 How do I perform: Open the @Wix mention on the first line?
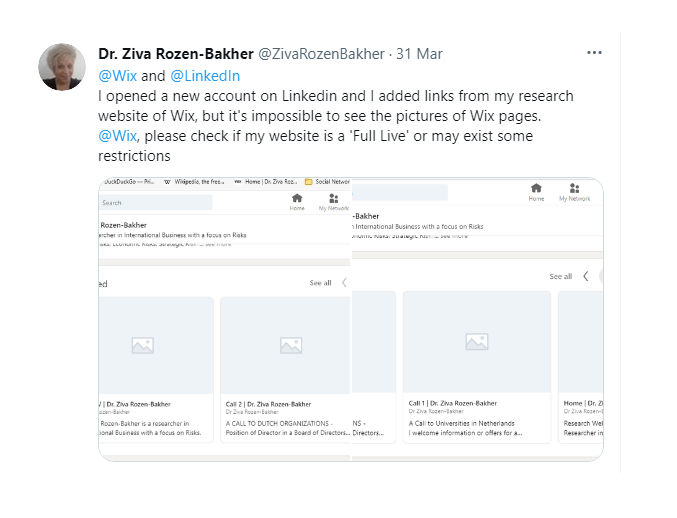[117, 76]
